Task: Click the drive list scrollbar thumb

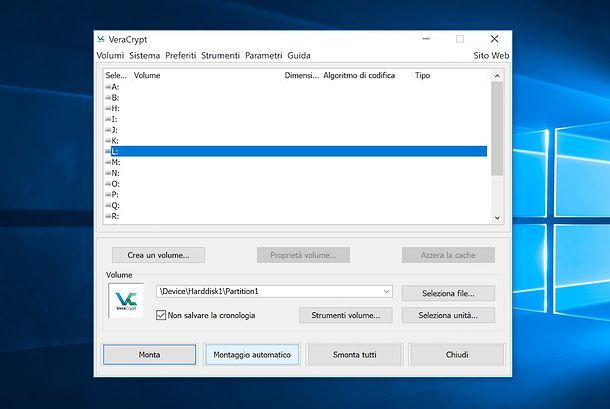Action: (497, 128)
